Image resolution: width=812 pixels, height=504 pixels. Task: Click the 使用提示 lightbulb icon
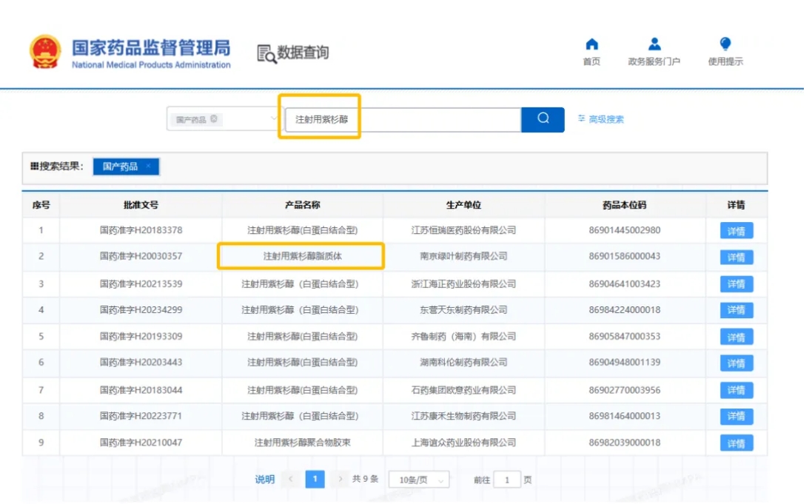[725, 45]
